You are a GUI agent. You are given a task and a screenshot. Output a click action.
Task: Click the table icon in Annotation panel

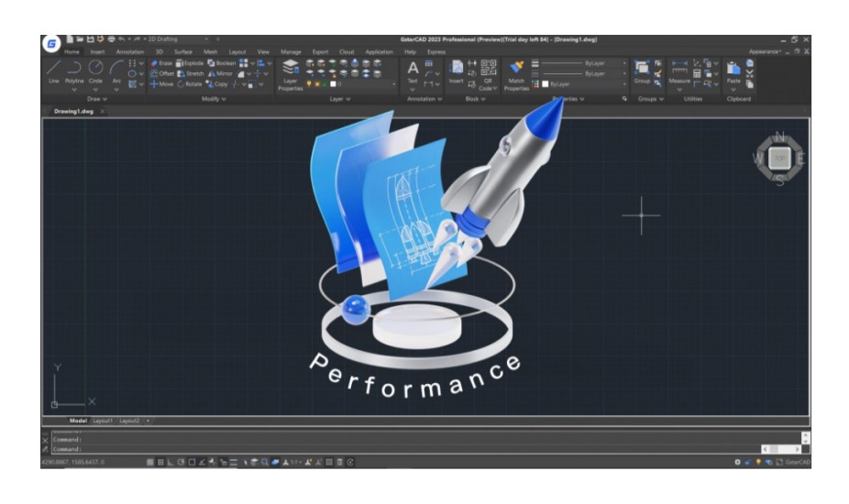[429, 63]
